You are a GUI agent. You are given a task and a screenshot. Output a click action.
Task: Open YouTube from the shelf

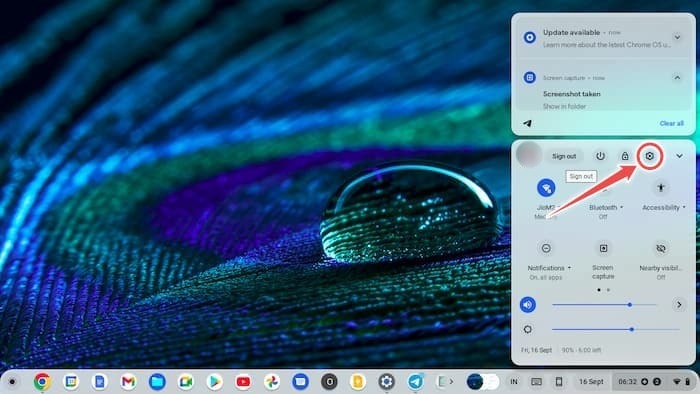click(243, 382)
